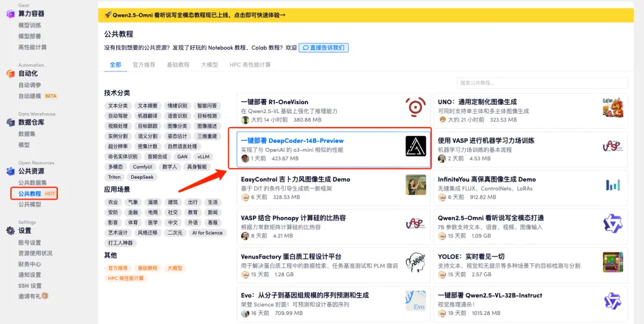
Task: Click Qwen logo in Qwen2.5-Omni card
Action: click(x=613, y=223)
